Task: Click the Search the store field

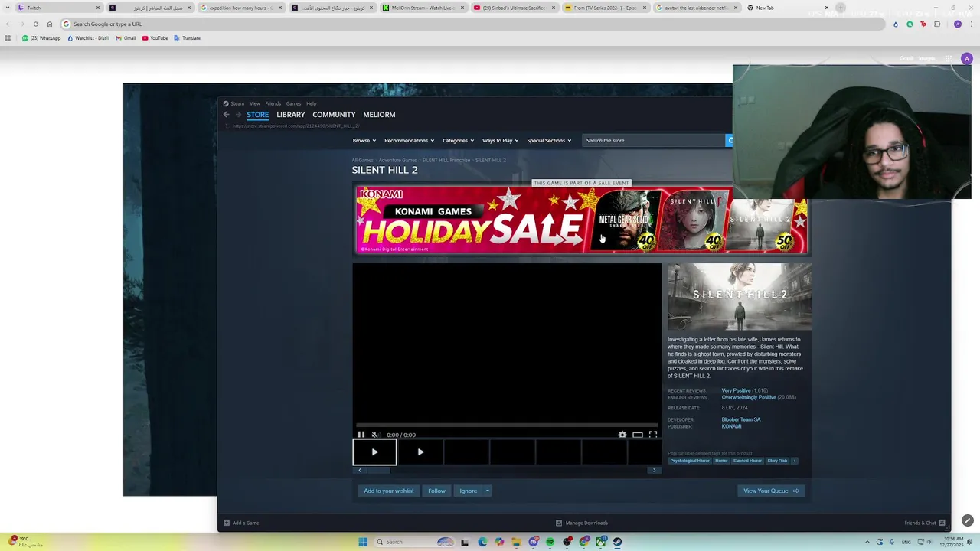Action: coord(653,140)
